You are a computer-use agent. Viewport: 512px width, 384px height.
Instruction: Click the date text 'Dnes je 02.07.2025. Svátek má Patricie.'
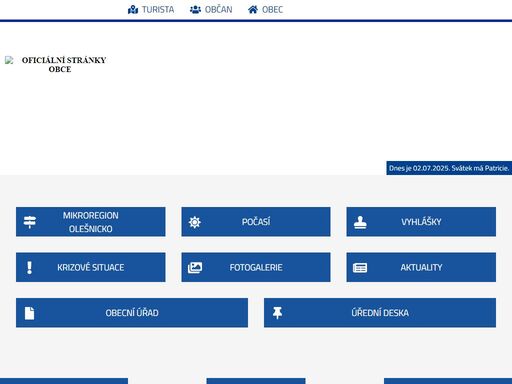[449, 168]
